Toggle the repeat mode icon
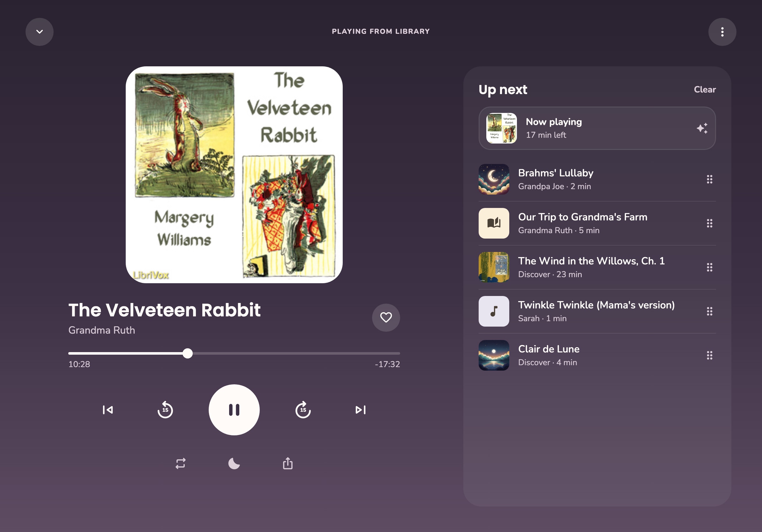 coord(181,463)
